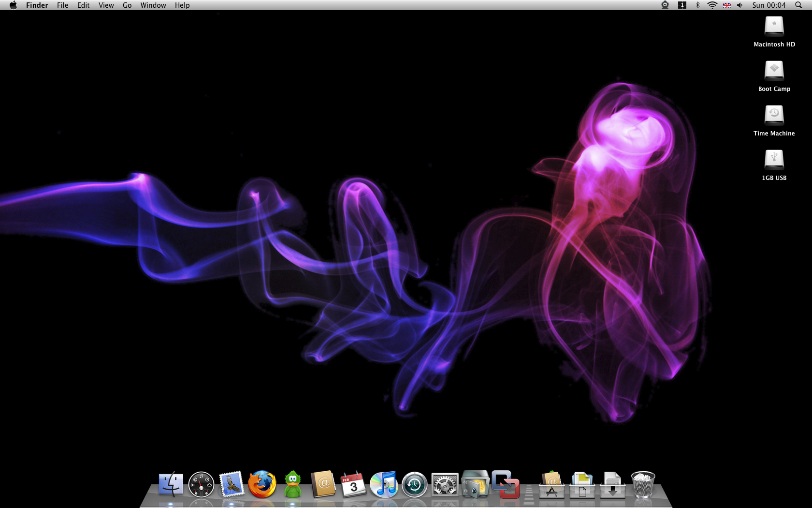Open Adium green duck icon
812x508 pixels.
click(292, 484)
